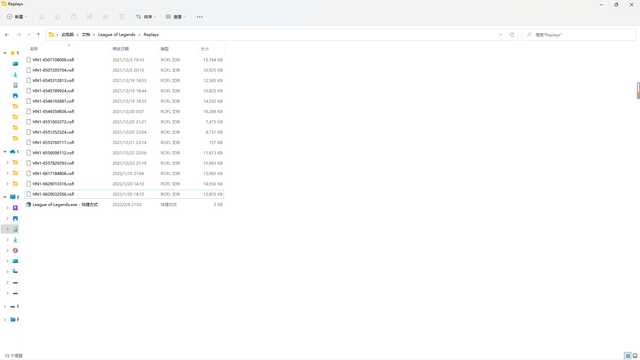Click the Name column header
The image size is (640, 360).
(34, 49)
